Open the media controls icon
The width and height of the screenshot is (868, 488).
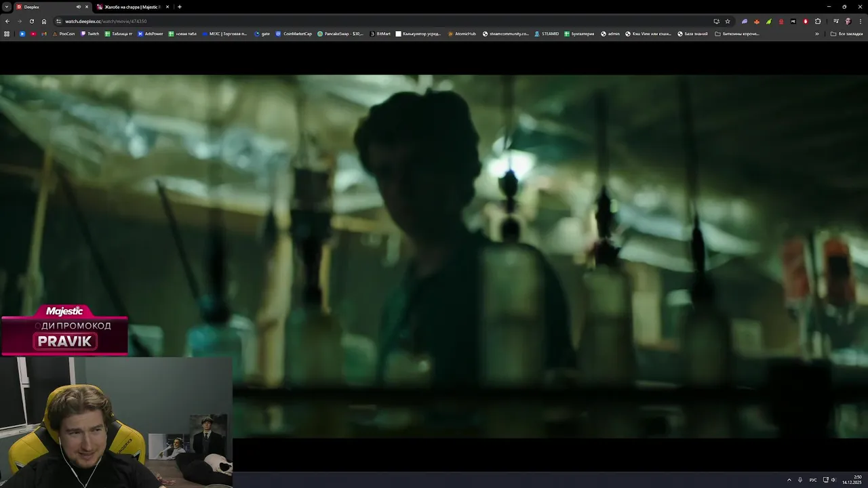pyautogui.click(x=836, y=21)
